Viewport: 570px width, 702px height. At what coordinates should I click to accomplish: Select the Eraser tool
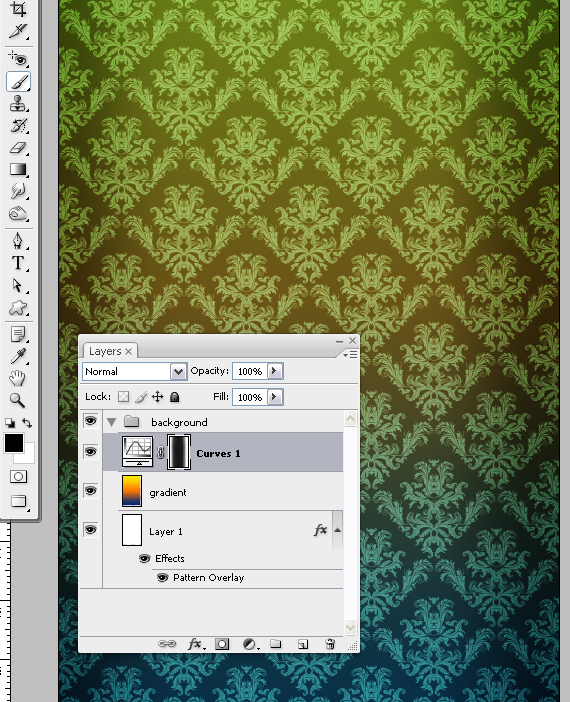point(18,148)
